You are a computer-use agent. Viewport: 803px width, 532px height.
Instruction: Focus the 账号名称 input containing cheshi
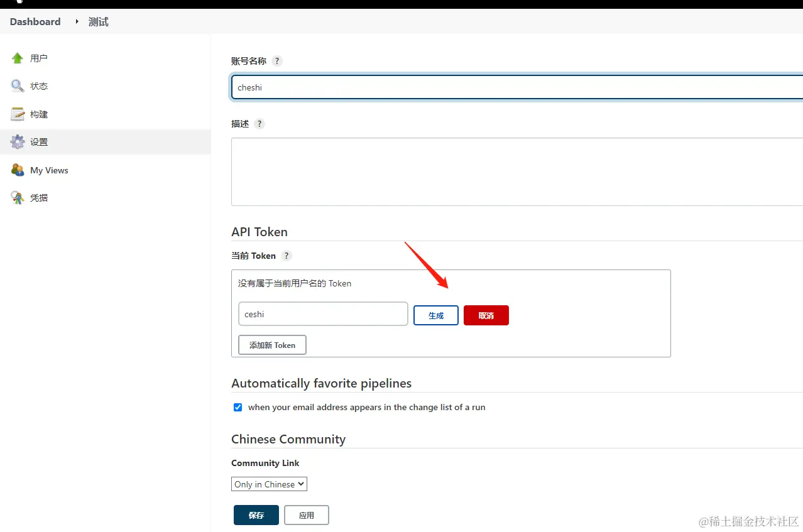click(x=517, y=87)
